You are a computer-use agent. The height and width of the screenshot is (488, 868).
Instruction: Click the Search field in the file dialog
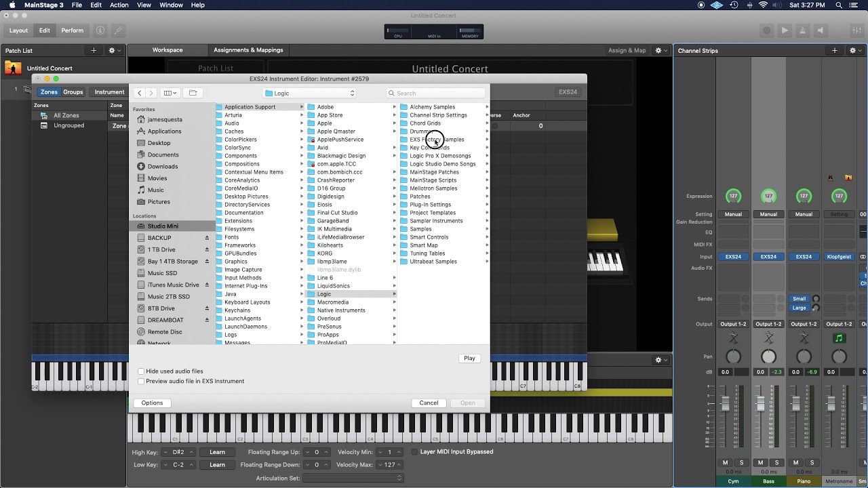(435, 93)
